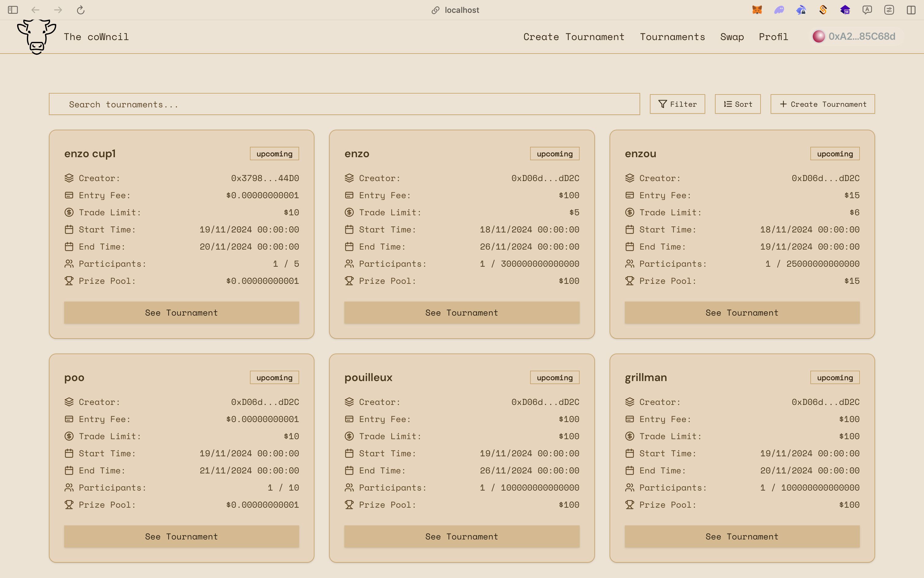Click End Time calendar icon in pouilleux card

pyautogui.click(x=349, y=471)
